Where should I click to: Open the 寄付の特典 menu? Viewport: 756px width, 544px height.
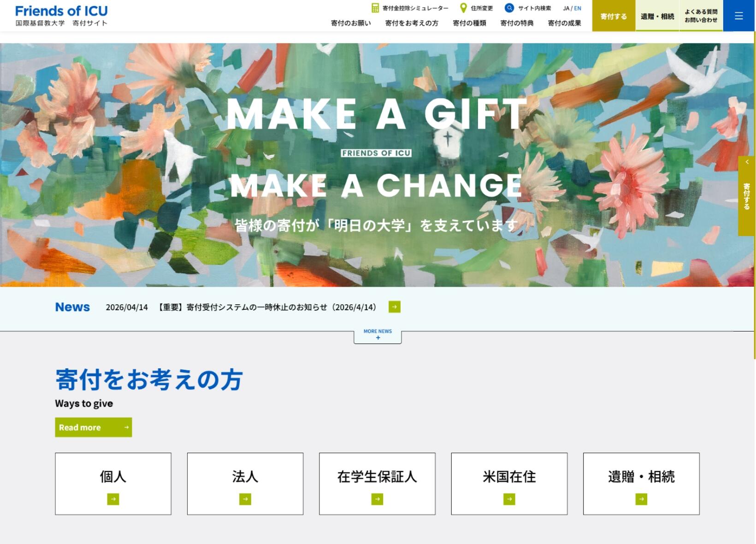coord(517,23)
